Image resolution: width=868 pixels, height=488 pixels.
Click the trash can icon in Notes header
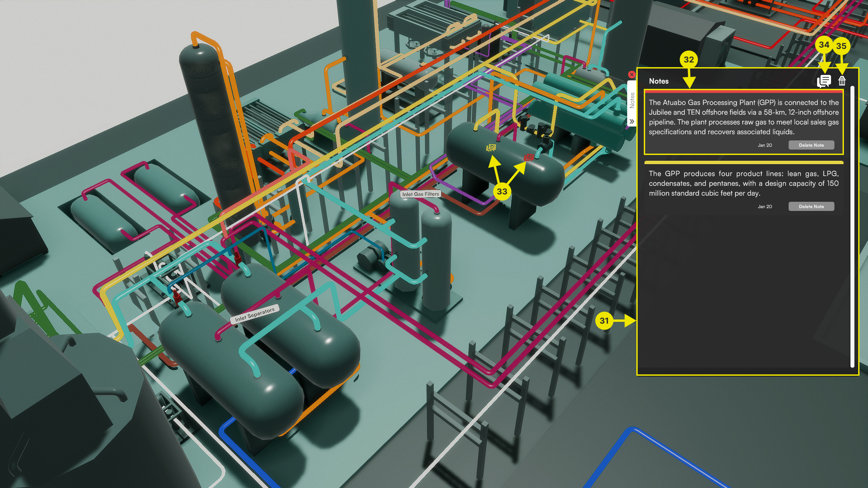click(842, 81)
